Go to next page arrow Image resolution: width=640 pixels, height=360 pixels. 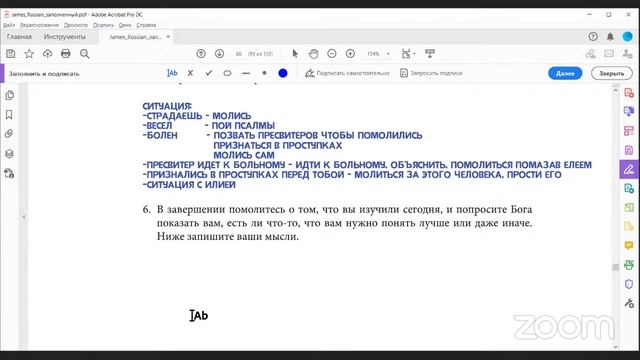pos(219,53)
